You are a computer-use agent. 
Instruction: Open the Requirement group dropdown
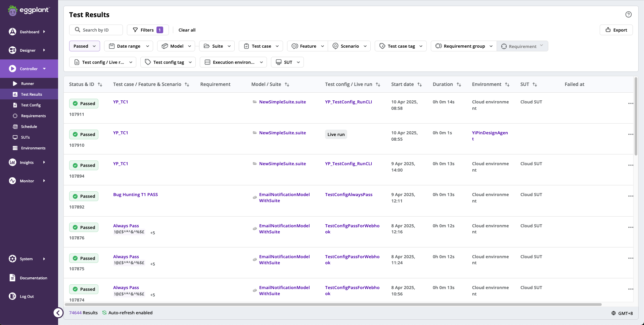(x=464, y=46)
